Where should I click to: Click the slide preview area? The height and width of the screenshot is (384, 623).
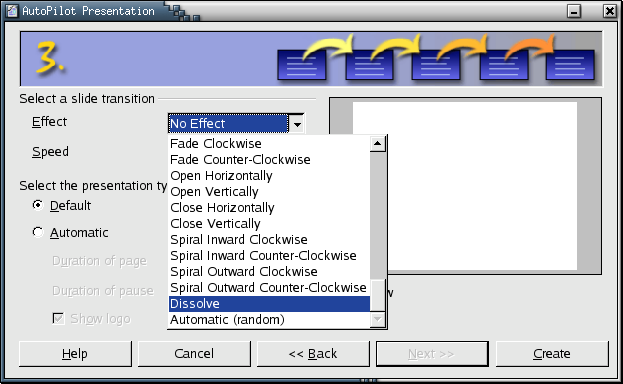click(x=465, y=186)
